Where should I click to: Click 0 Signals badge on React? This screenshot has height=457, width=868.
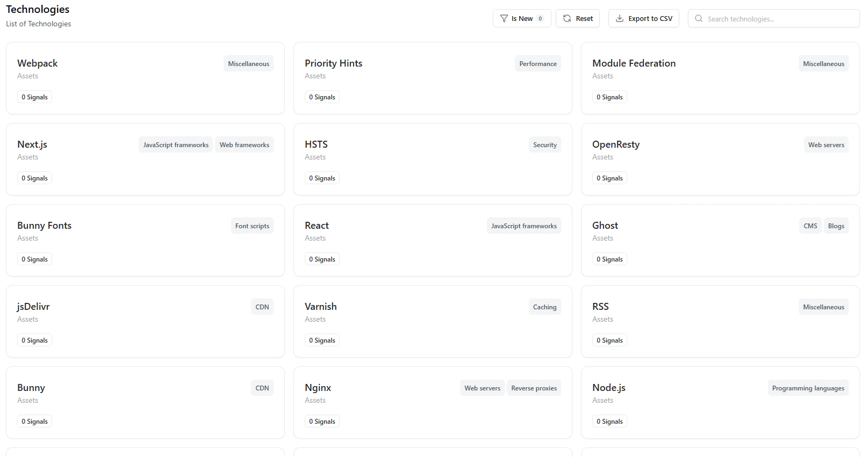pos(322,259)
